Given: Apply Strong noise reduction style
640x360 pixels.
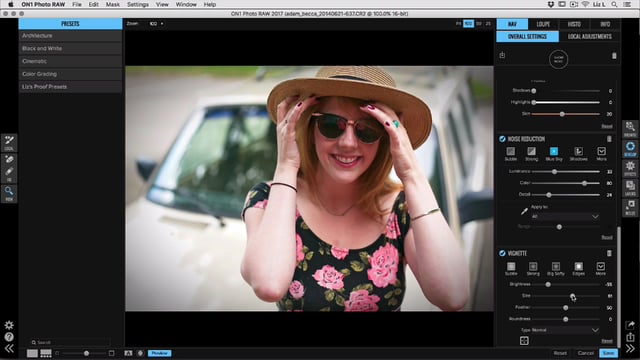Looking at the screenshot, I should coord(531,154).
